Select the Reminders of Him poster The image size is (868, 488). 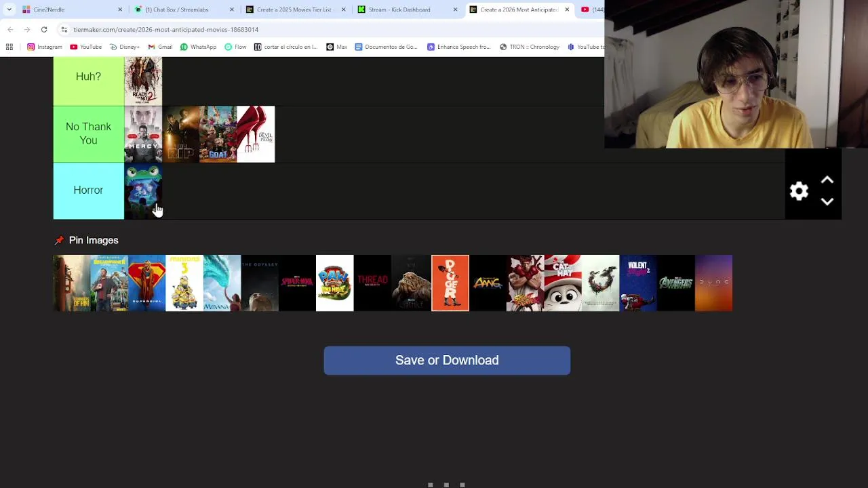[71, 283]
